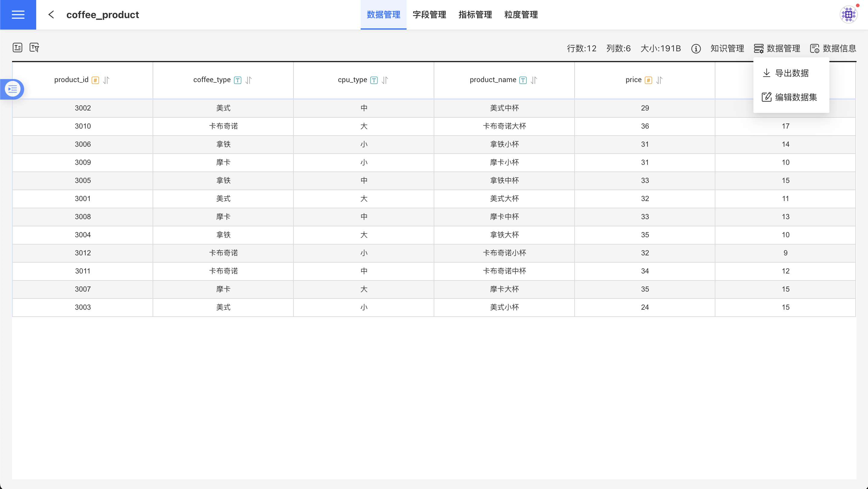Open the column text filter icon
This screenshot has width=868, height=489.
34,48
